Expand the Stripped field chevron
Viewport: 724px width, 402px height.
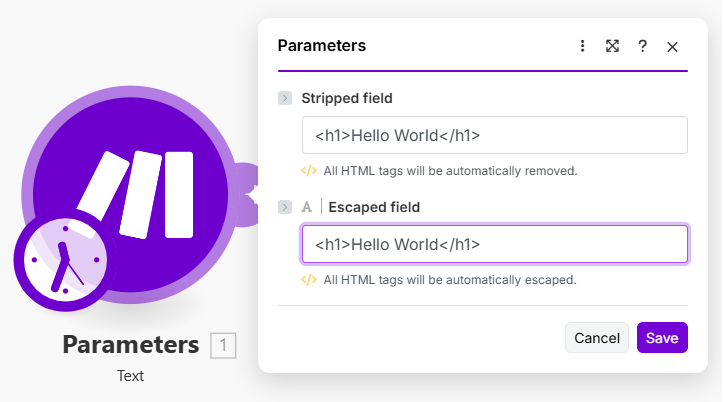tap(285, 98)
